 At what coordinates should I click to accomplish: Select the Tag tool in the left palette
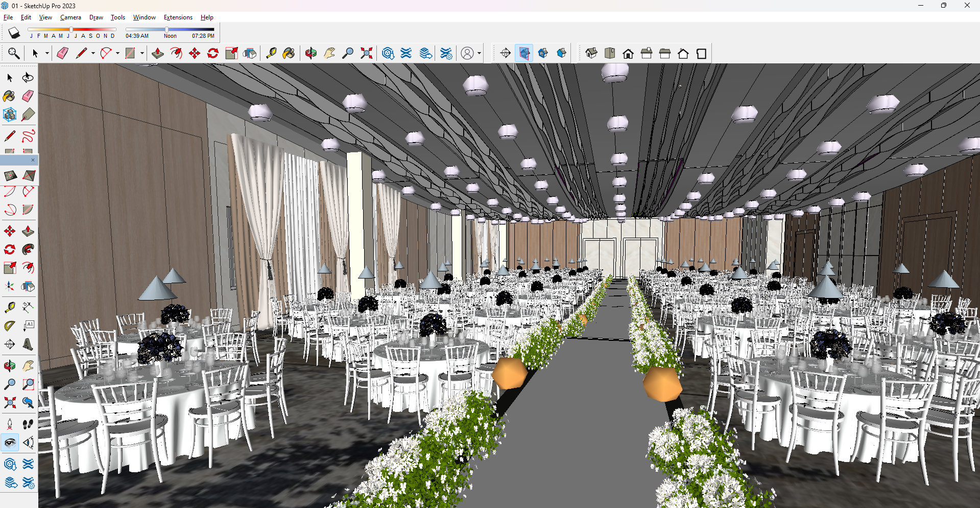click(28, 114)
